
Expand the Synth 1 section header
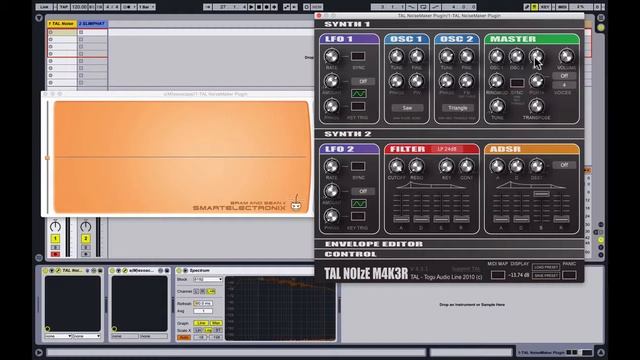click(449, 24)
